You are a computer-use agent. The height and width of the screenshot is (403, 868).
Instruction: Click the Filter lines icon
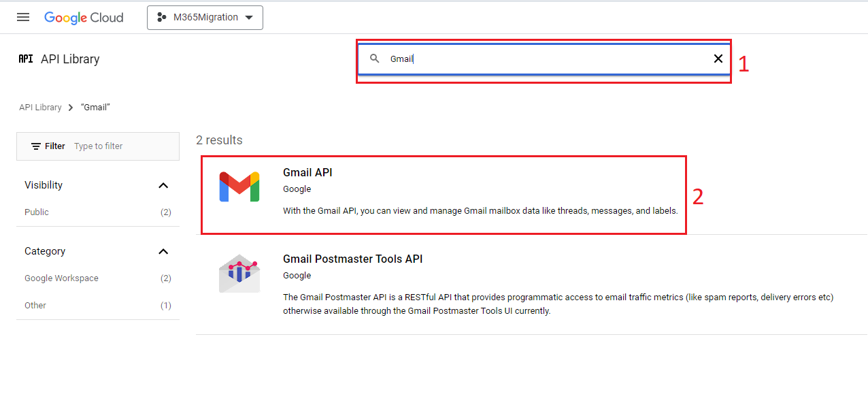(36, 146)
